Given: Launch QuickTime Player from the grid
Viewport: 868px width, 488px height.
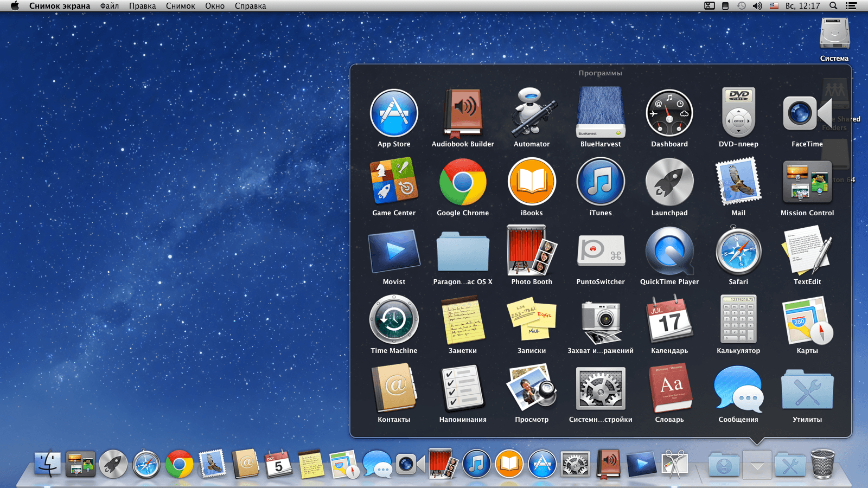Looking at the screenshot, I should coord(669,251).
